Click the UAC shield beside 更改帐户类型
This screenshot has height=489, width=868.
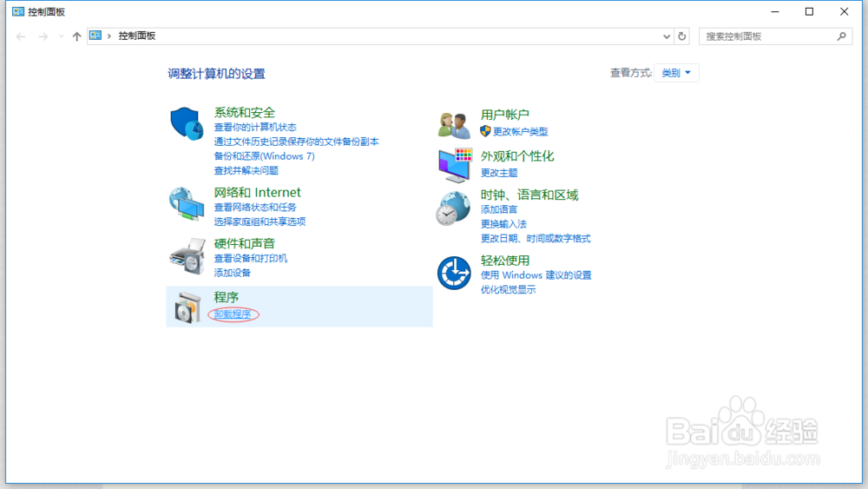pyautogui.click(x=485, y=131)
